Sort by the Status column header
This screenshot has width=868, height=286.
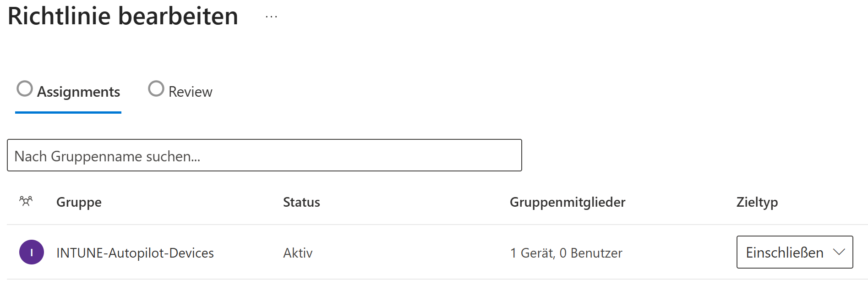pyautogui.click(x=301, y=202)
